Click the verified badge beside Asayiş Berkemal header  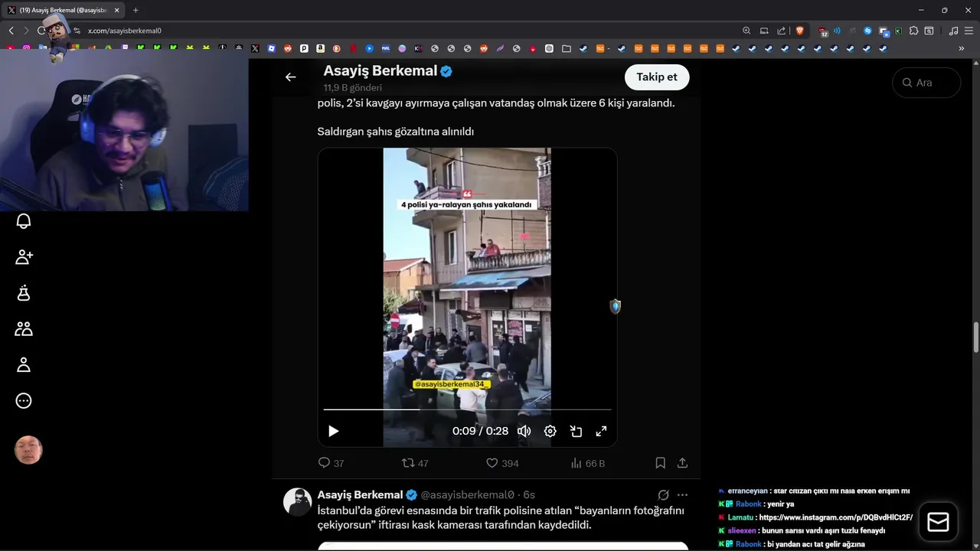click(446, 71)
